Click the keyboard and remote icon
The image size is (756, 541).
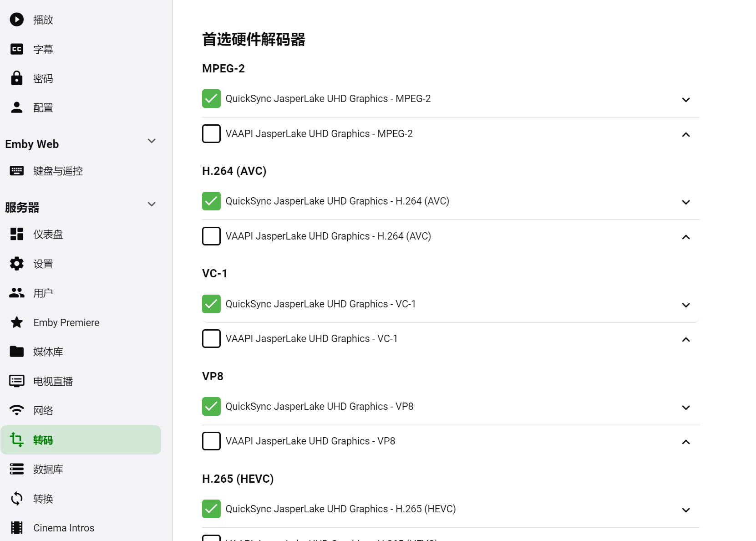point(17,171)
